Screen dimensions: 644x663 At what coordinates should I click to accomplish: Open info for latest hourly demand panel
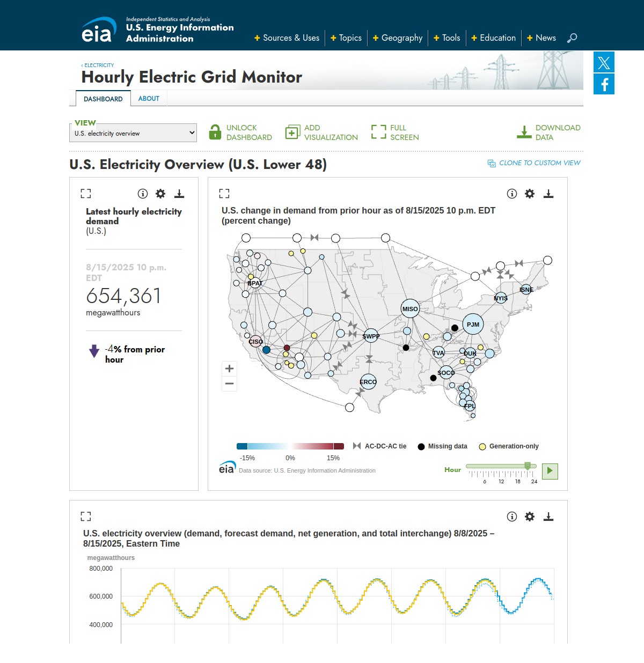(143, 194)
